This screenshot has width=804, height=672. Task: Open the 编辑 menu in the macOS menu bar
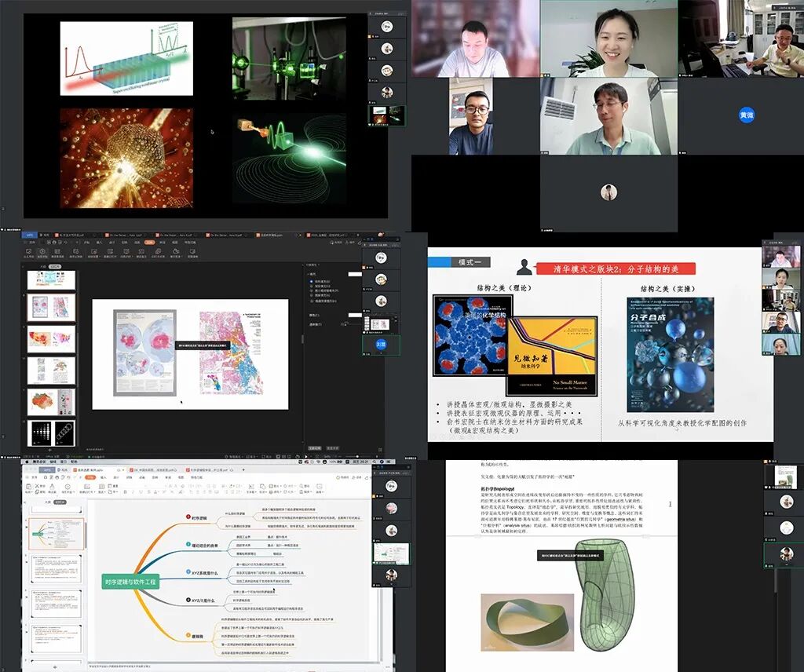53,462
